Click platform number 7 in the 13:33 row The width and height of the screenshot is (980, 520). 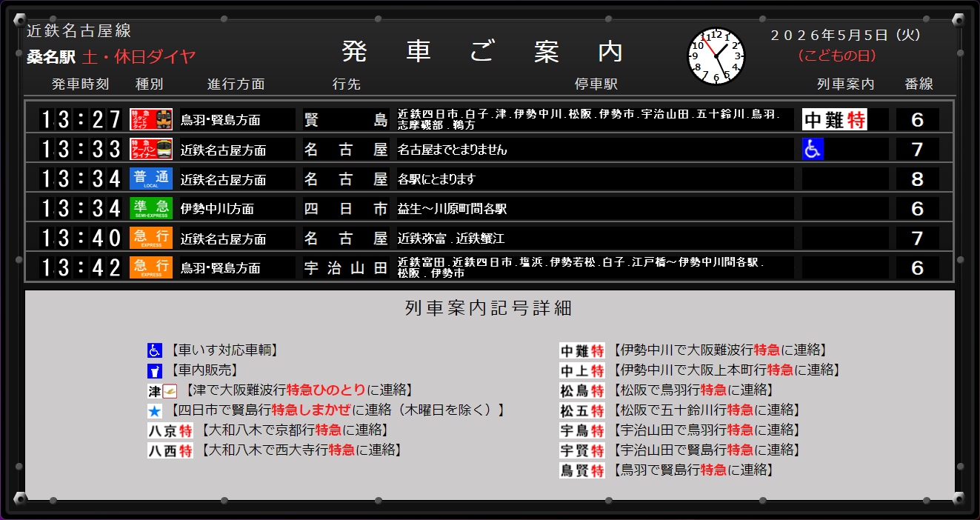(918, 149)
